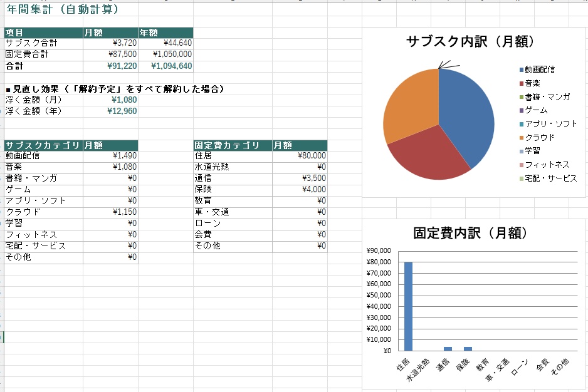Image resolution: width=588 pixels, height=392 pixels.
Task: Click the 住居 fixed cost category cell
Action: (x=233, y=156)
